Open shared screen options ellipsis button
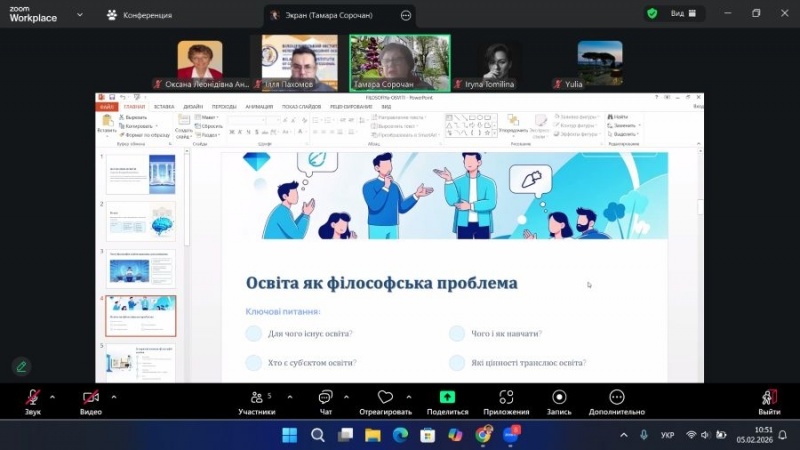 click(x=405, y=15)
